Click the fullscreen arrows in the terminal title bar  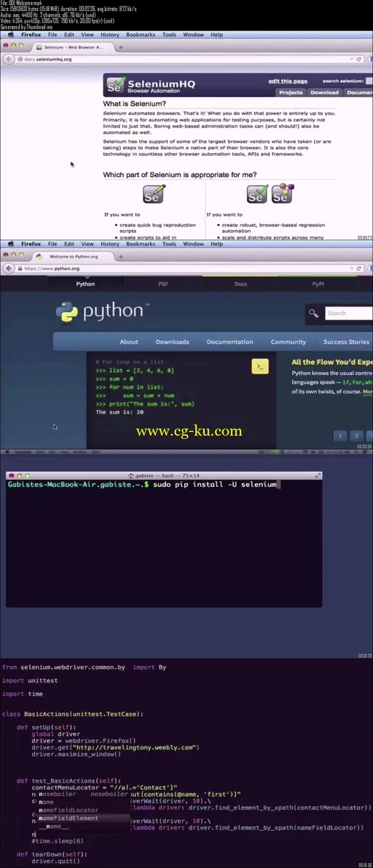(318, 476)
